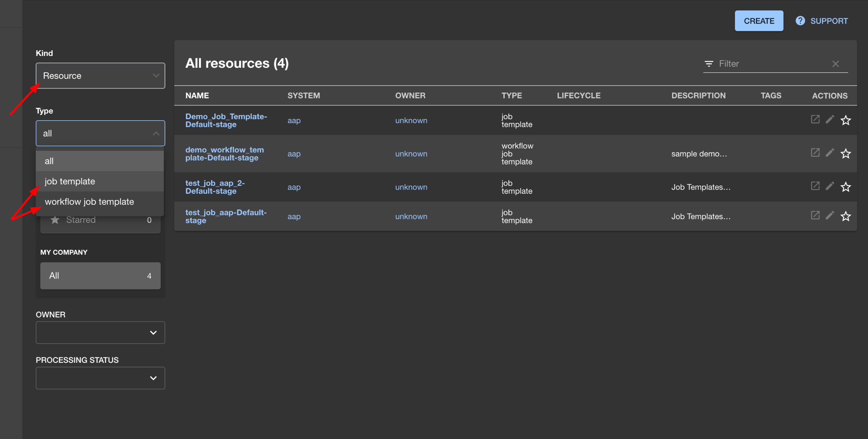Open unknown owner for demo_workflow_template row
This screenshot has width=868, height=439.
411,154
